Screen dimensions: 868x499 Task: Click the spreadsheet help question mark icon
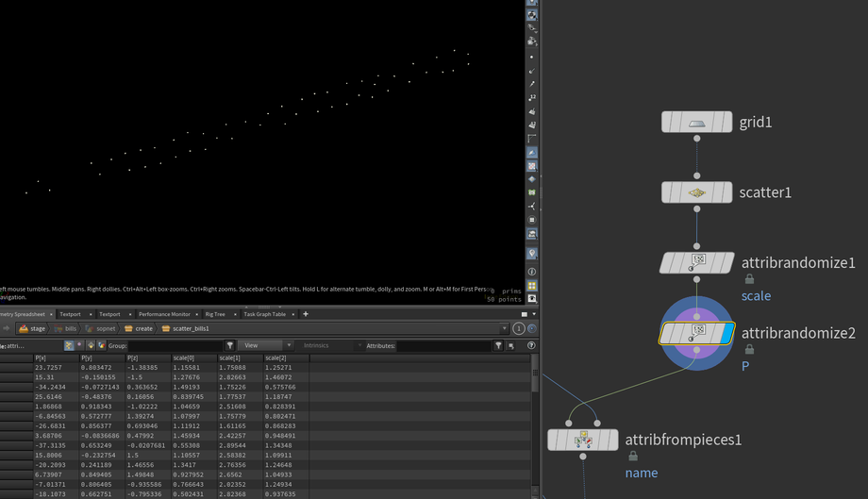click(531, 346)
